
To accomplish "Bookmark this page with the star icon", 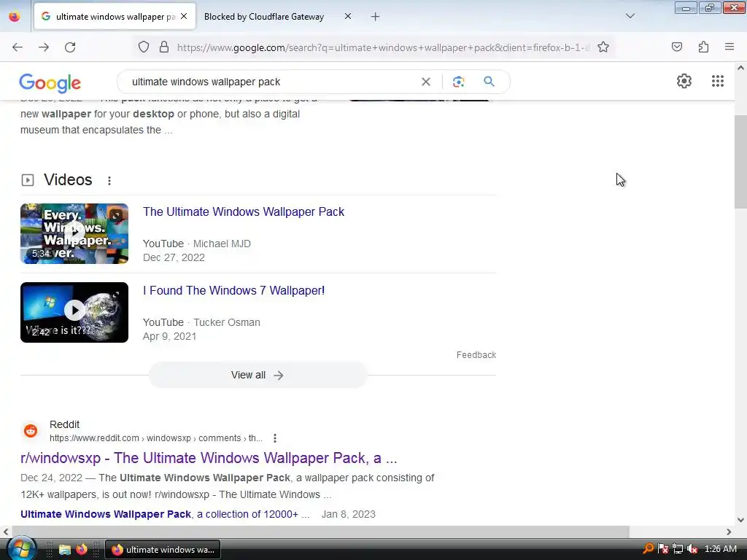I will coord(603,47).
